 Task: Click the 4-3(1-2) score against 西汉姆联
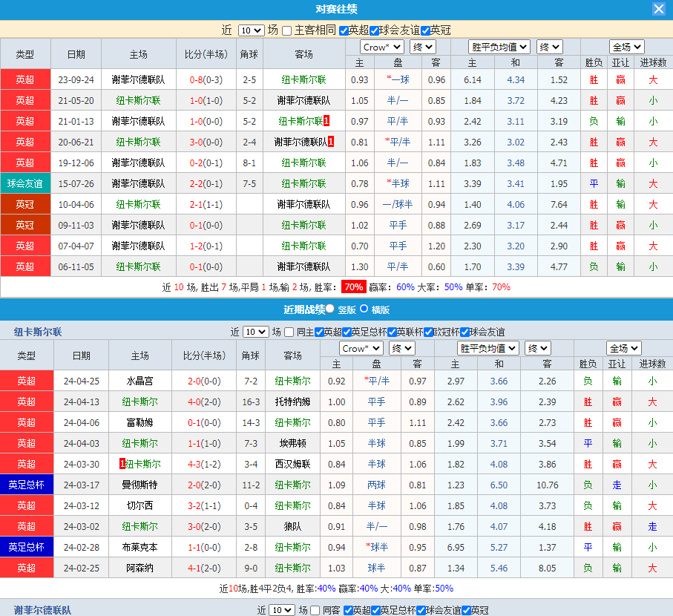[x=204, y=464]
